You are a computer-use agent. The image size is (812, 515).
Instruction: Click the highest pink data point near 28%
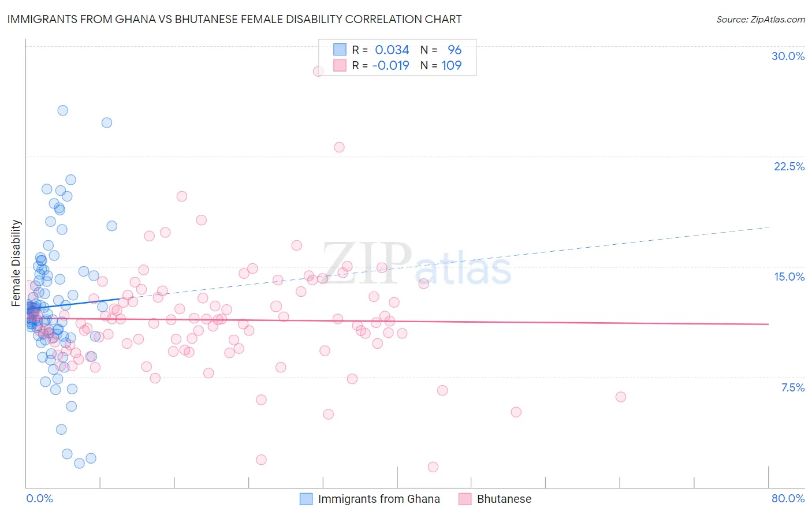[x=318, y=72]
